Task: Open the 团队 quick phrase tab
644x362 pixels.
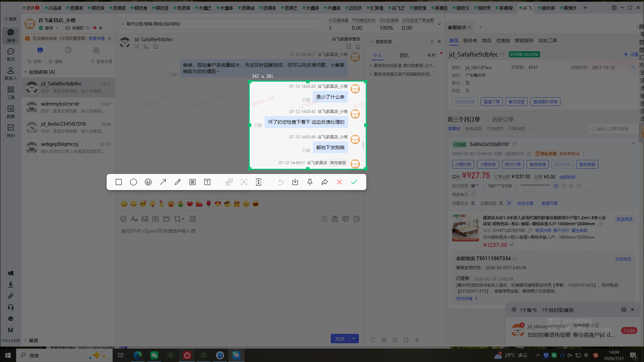Action: point(404,55)
